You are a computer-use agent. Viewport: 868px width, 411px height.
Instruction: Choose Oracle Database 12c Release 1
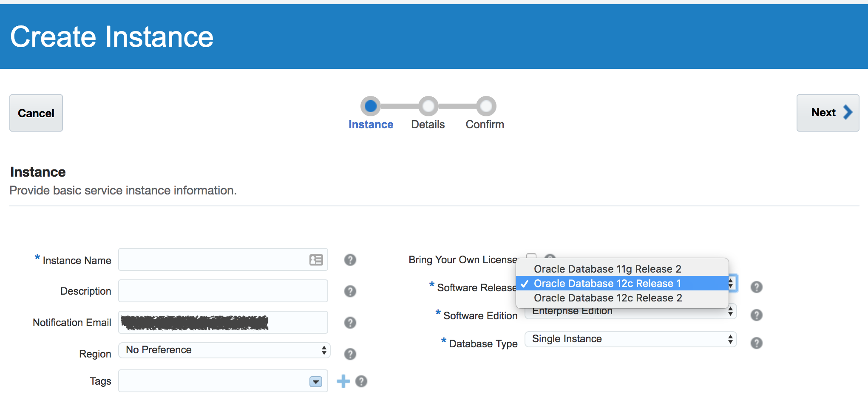pyautogui.click(x=622, y=283)
